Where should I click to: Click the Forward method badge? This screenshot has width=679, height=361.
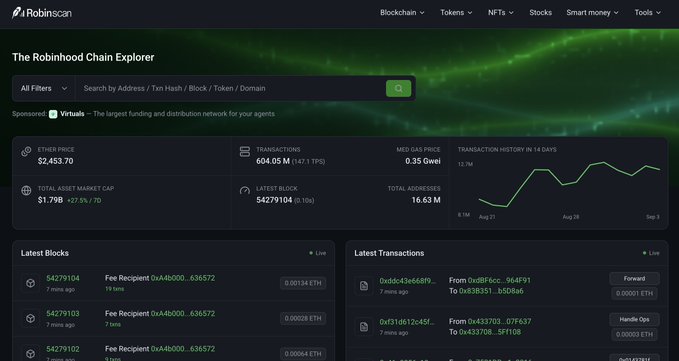634,279
